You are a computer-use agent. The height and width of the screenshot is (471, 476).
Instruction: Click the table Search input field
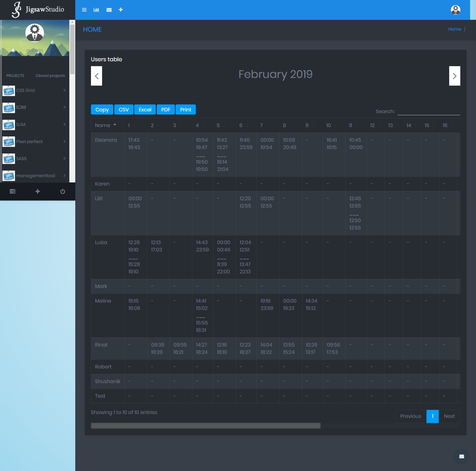pyautogui.click(x=429, y=111)
